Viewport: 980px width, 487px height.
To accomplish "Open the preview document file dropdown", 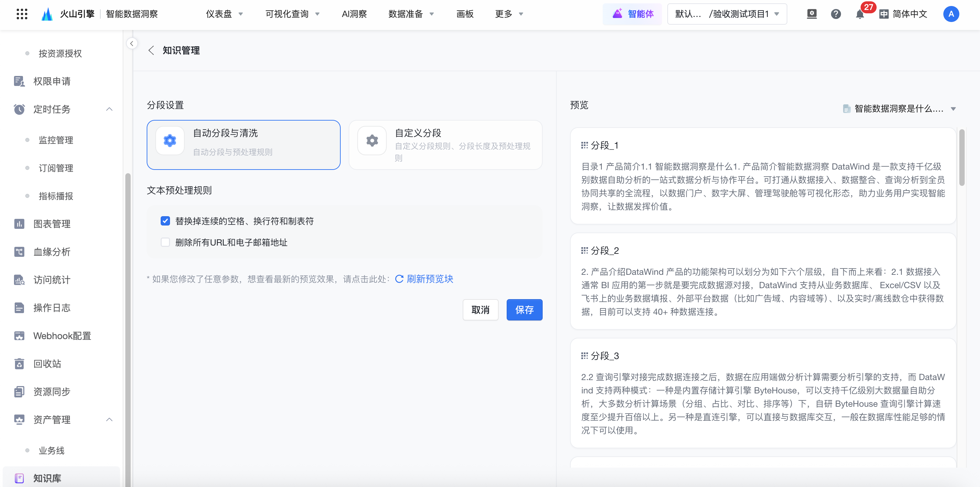I will tap(899, 109).
